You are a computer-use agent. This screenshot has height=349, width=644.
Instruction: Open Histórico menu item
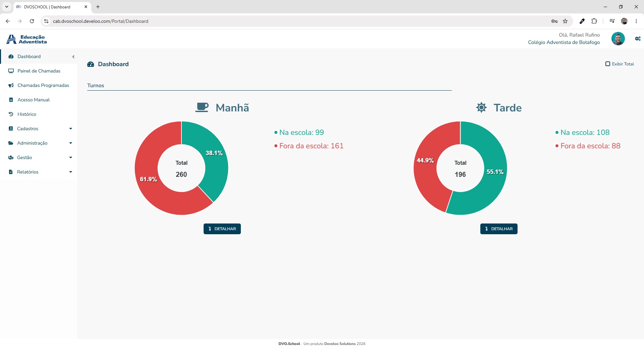[x=39, y=114]
